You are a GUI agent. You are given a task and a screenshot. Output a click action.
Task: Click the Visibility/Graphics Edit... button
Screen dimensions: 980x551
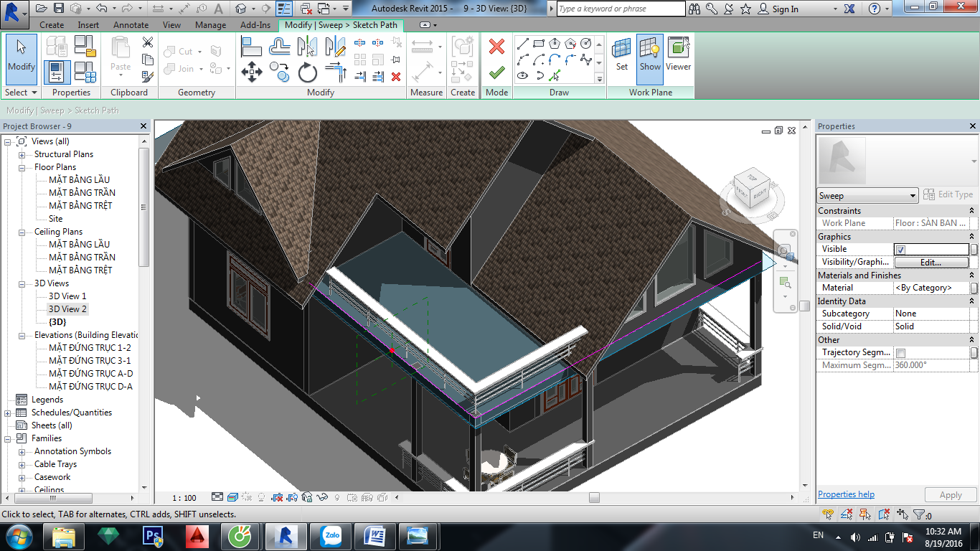[930, 263]
